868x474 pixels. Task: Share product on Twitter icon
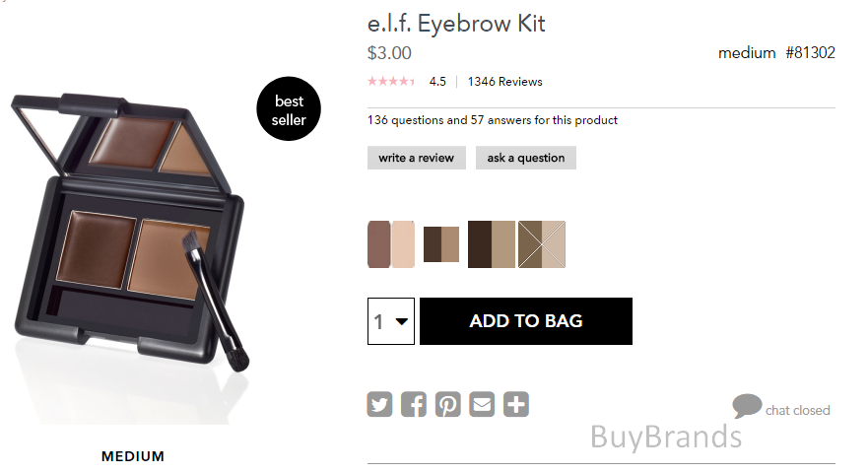click(x=379, y=404)
